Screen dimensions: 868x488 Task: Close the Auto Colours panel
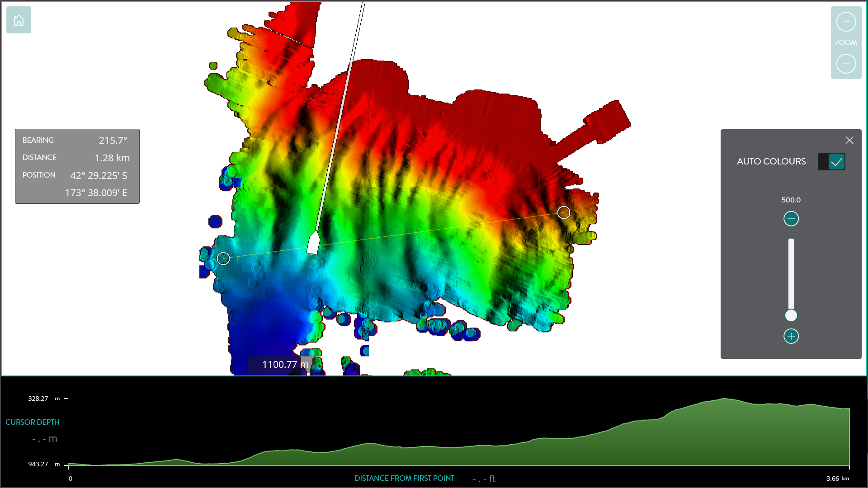click(x=849, y=140)
